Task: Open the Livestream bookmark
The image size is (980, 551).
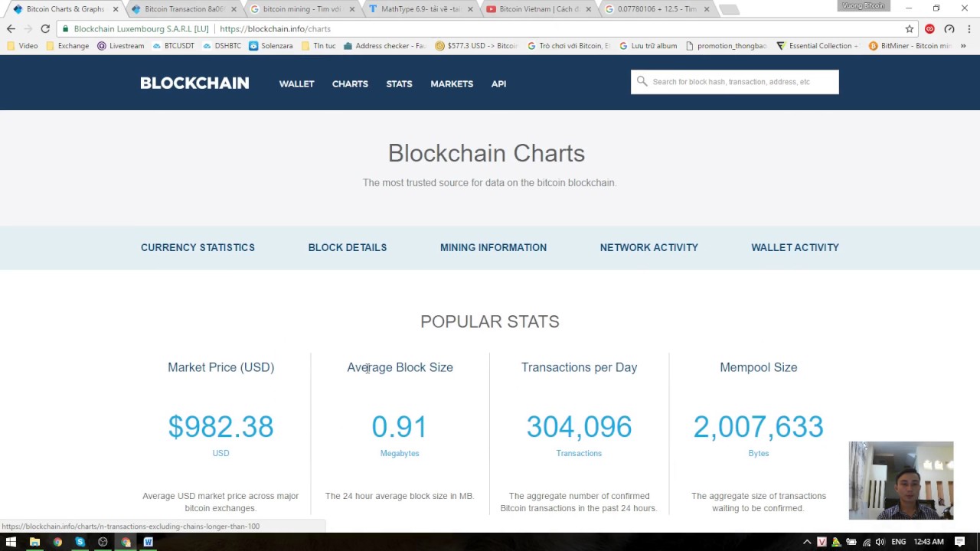Action: [x=120, y=46]
